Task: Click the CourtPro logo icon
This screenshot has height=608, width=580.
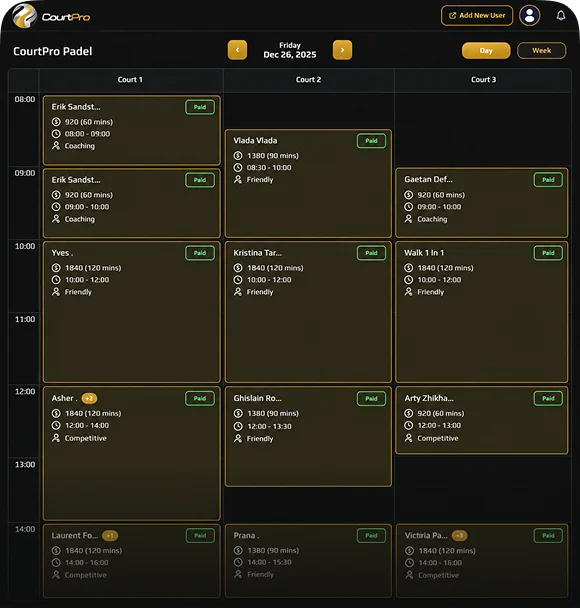Action: (x=24, y=16)
